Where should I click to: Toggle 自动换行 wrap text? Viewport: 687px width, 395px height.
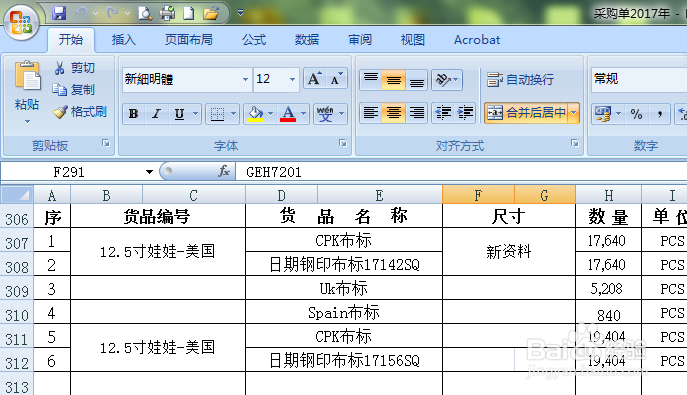coord(521,80)
